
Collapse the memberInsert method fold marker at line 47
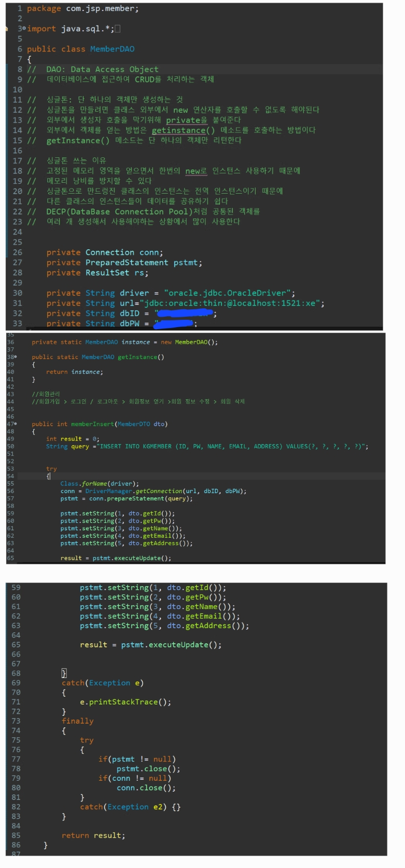pos(16,424)
